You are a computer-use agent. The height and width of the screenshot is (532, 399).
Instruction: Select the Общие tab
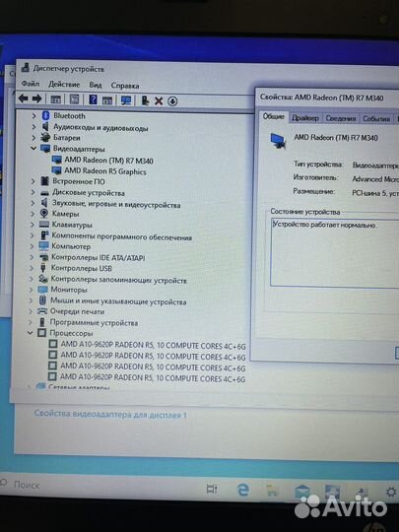[274, 116]
